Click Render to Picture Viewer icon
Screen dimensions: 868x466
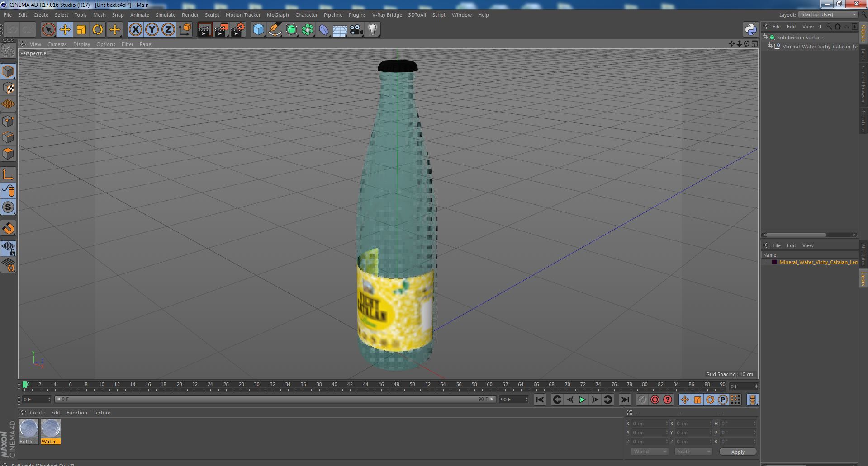(221, 30)
